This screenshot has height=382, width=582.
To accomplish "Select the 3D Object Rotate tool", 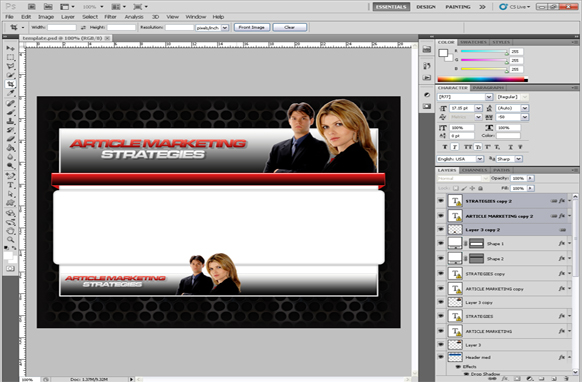I will click(10, 213).
